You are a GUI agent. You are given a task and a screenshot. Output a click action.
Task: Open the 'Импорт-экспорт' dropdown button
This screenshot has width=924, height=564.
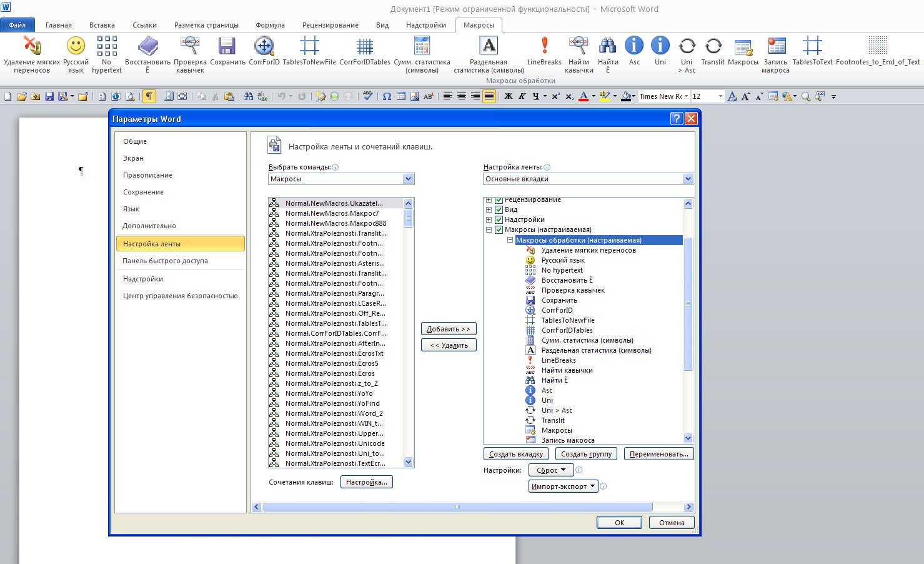click(x=563, y=486)
